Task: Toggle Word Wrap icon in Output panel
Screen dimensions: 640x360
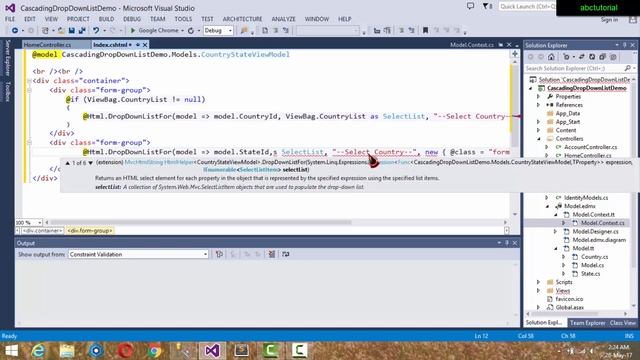Action: pos(286,254)
